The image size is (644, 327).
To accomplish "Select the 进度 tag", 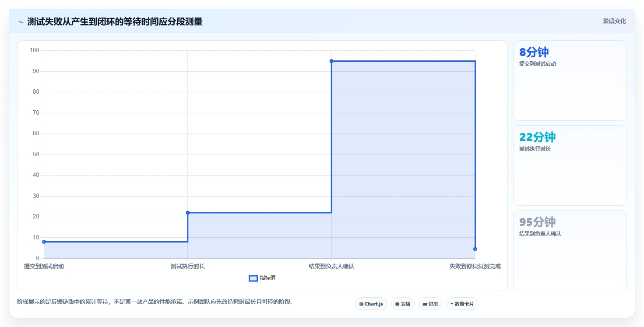I will 430,303.
